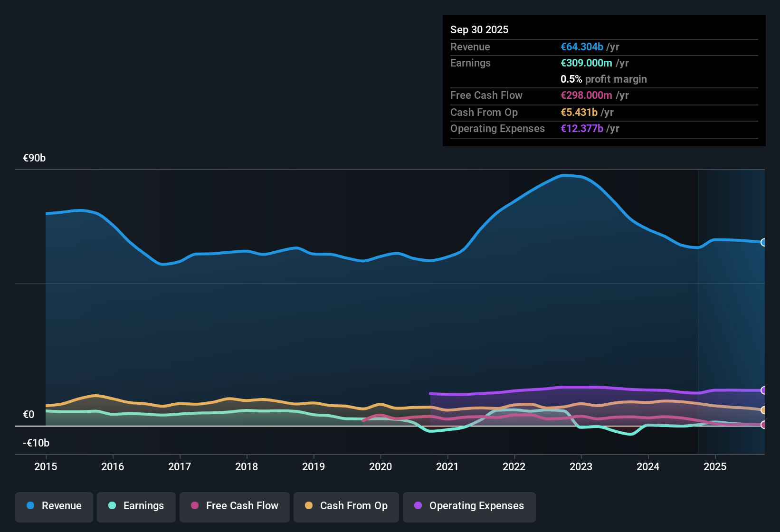Select the purple Operating Expenses legend dot
The image size is (780, 532).
pyautogui.click(x=418, y=506)
